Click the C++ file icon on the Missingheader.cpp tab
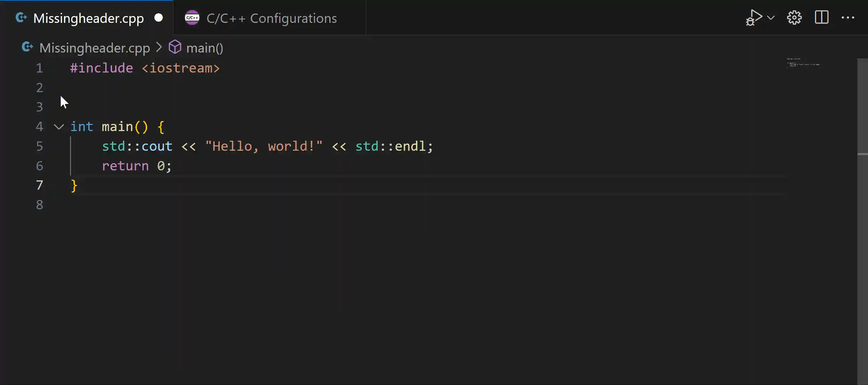Image resolution: width=868 pixels, height=385 pixels. [21, 17]
